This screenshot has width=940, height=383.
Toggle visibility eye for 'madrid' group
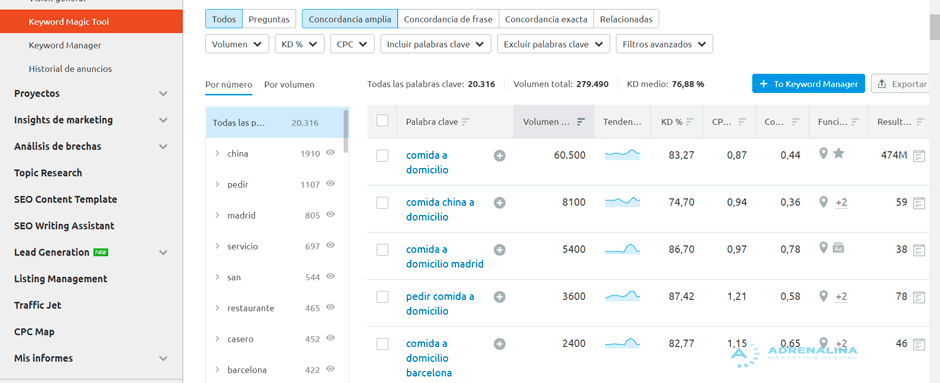[330, 215]
